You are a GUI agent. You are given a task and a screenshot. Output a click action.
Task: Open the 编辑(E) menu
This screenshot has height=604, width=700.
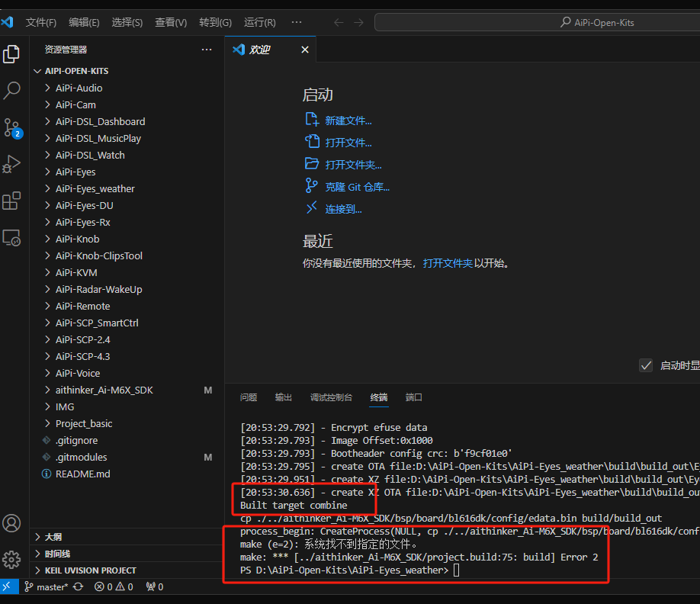pyautogui.click(x=84, y=22)
